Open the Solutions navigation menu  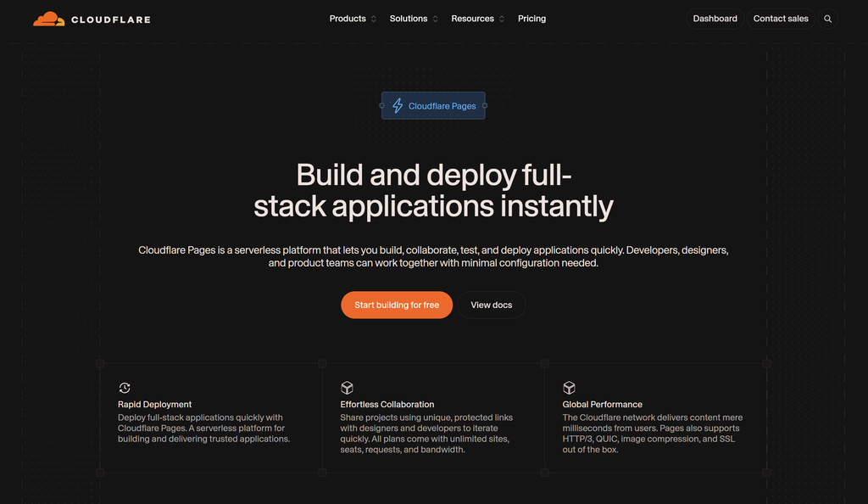coord(409,19)
